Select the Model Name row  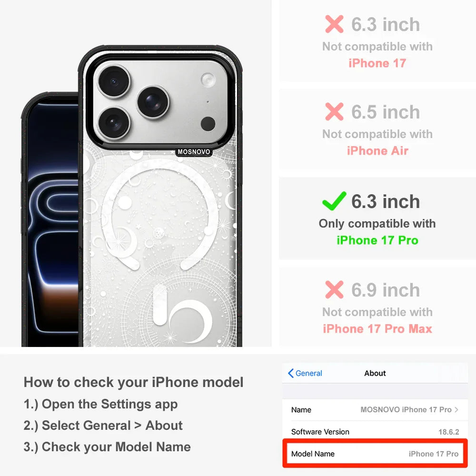pyautogui.click(x=375, y=454)
